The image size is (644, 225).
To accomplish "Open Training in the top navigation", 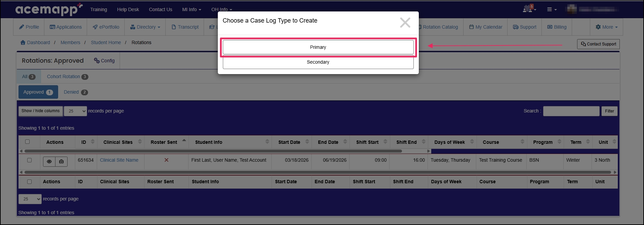I will point(98,9).
